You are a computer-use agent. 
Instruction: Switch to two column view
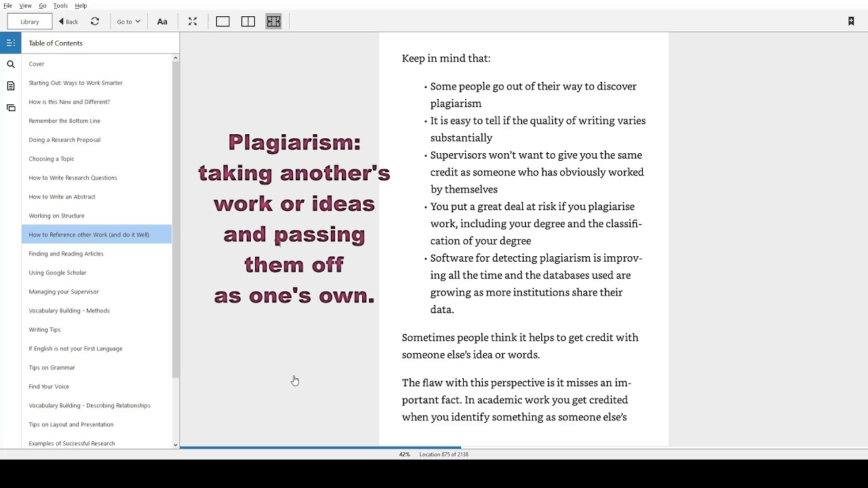(x=248, y=22)
